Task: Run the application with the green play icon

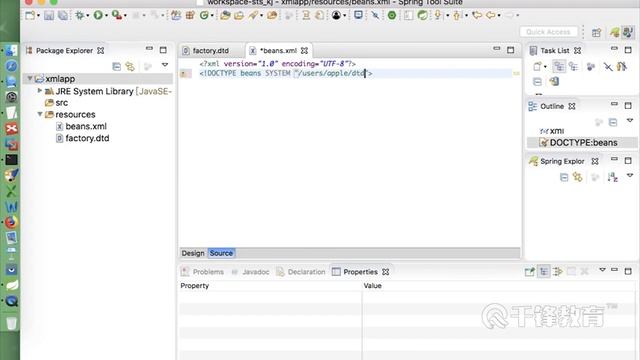Action: pyautogui.click(x=98, y=16)
